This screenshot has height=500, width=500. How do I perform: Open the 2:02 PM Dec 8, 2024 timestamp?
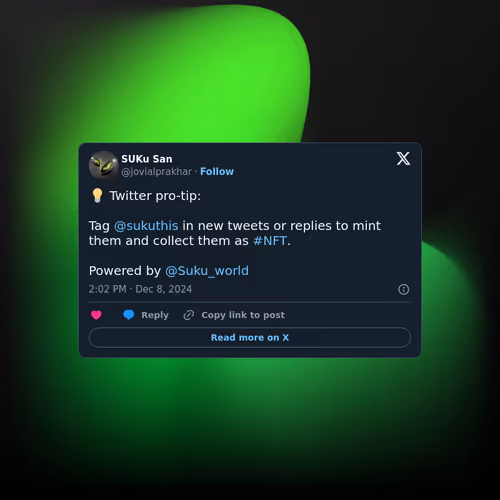(140, 289)
